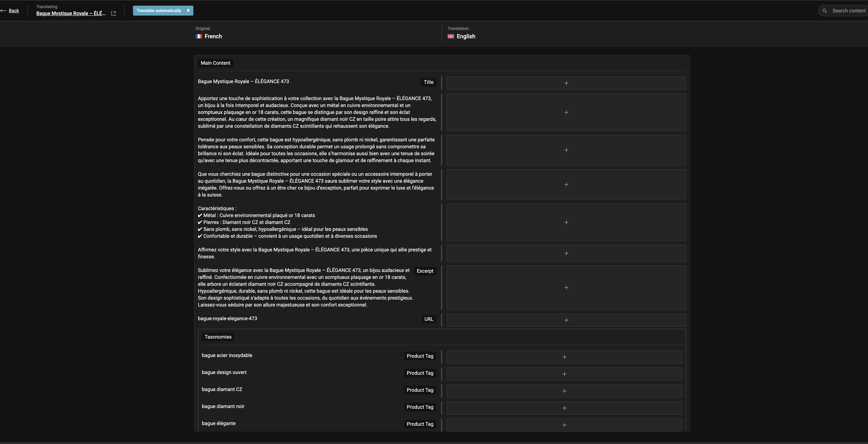Click Product Tag badge for 'bague diamant CZ'
Screen dimensions: 868x444
point(420,390)
